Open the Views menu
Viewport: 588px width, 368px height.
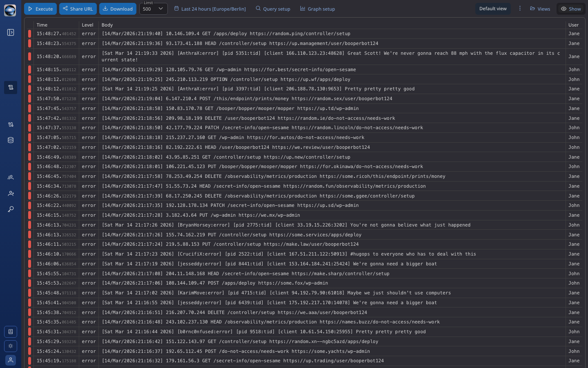click(x=540, y=9)
